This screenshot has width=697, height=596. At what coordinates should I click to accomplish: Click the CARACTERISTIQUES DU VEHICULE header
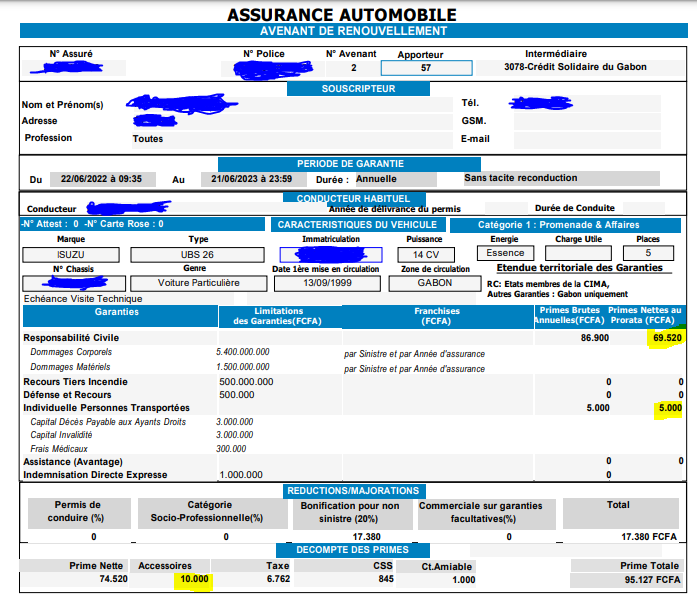[357, 225]
